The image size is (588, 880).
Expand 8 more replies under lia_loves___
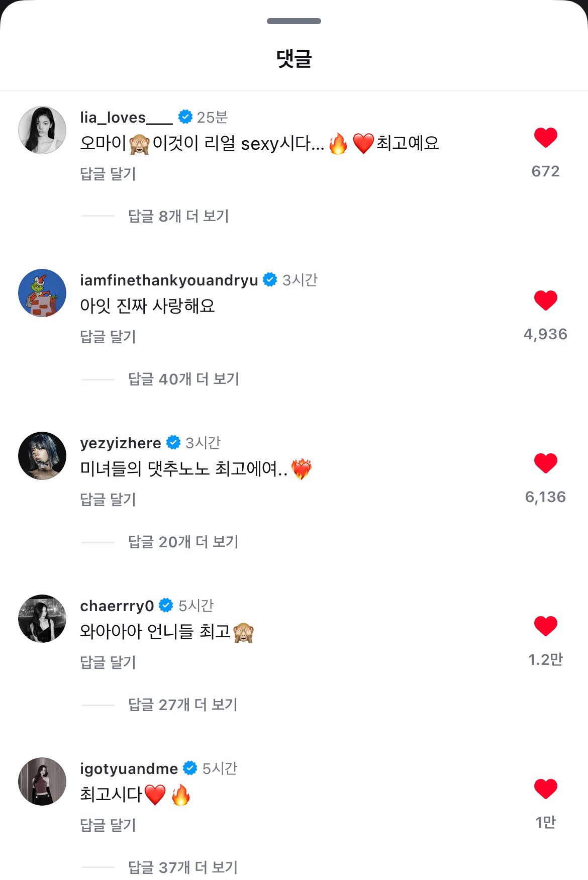click(178, 216)
